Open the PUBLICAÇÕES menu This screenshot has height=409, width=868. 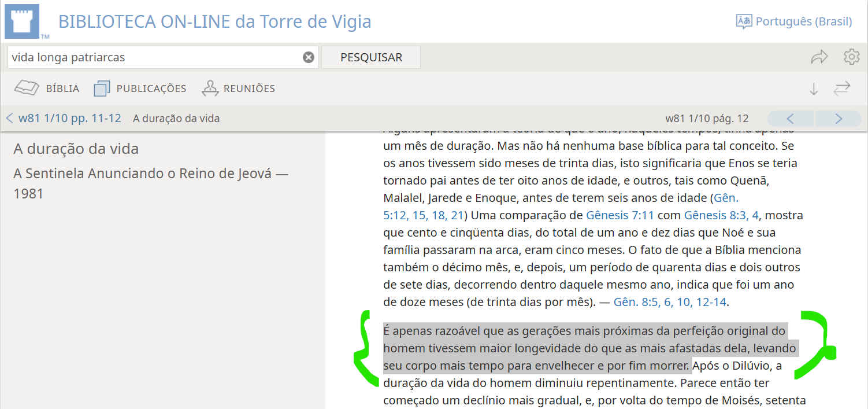coord(140,89)
